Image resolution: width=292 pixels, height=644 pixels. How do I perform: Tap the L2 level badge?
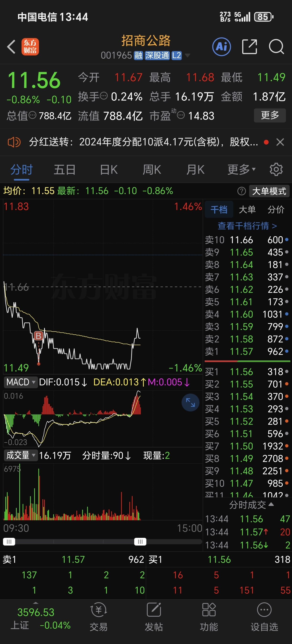177,55
